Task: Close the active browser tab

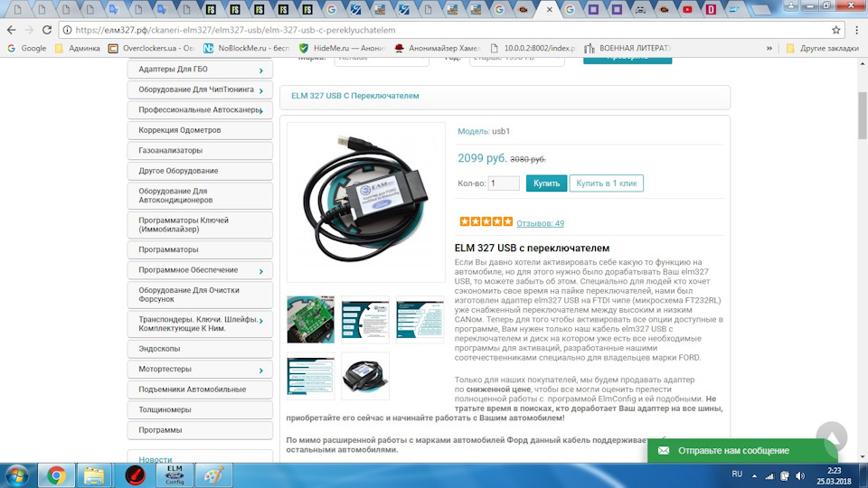Action: (x=549, y=9)
